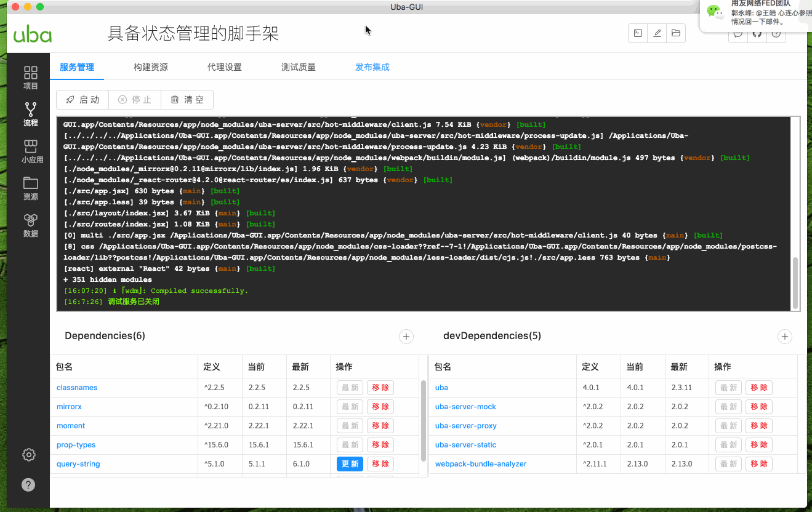Click 最新 button in classnames row
This screenshot has height=512, width=812.
tap(350, 388)
